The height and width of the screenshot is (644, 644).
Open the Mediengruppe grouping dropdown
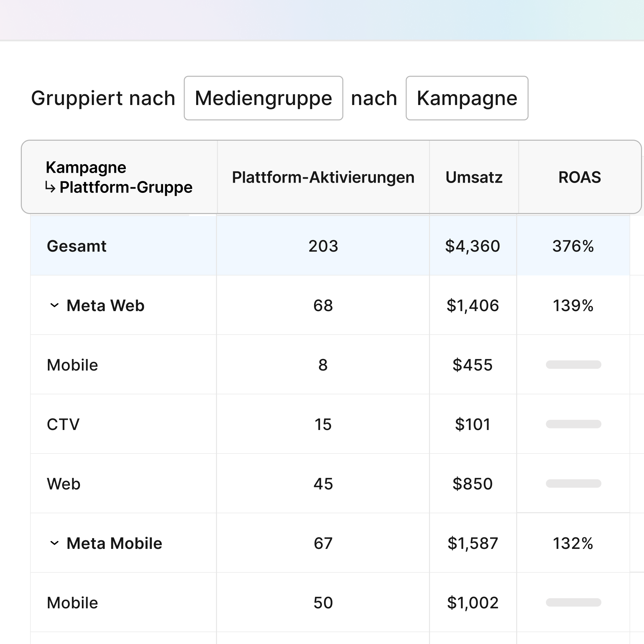pos(263,98)
